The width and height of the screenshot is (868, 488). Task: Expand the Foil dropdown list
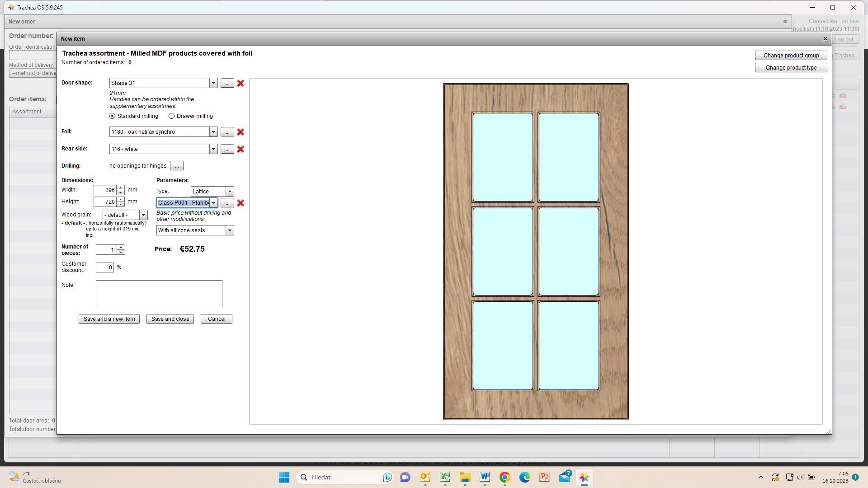[213, 132]
